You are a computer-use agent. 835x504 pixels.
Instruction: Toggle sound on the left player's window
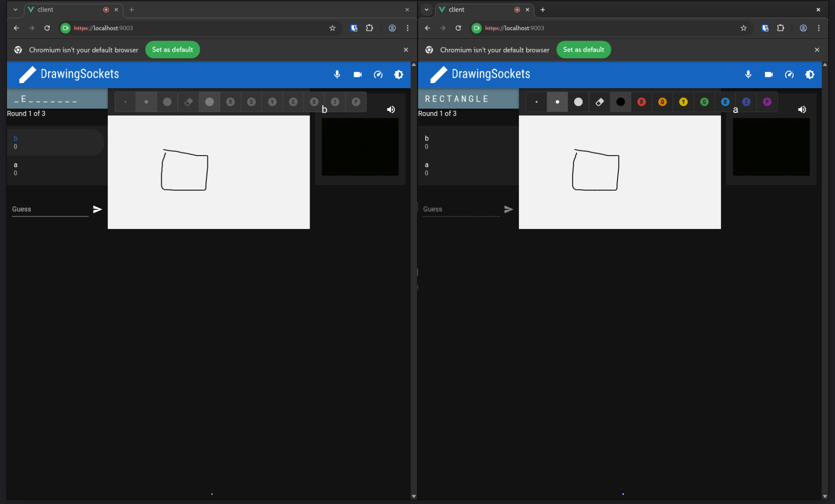click(391, 109)
